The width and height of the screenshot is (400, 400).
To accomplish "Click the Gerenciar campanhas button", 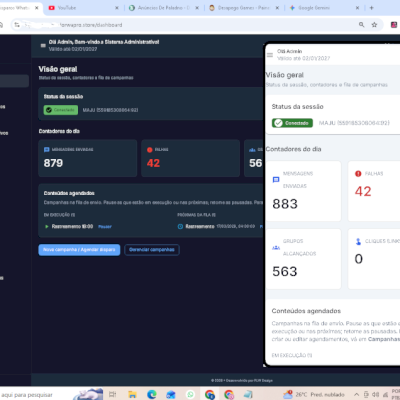I will tap(152, 250).
